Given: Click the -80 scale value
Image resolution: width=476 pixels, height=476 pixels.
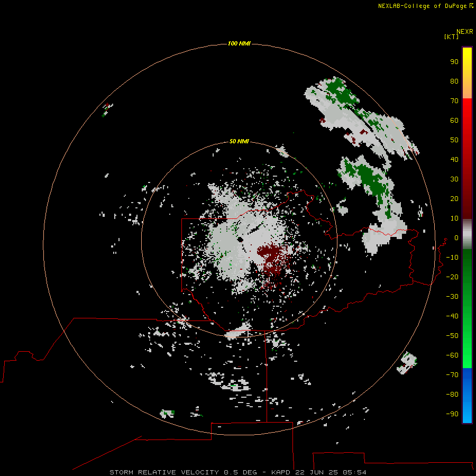Looking at the screenshot, I should point(452,395).
